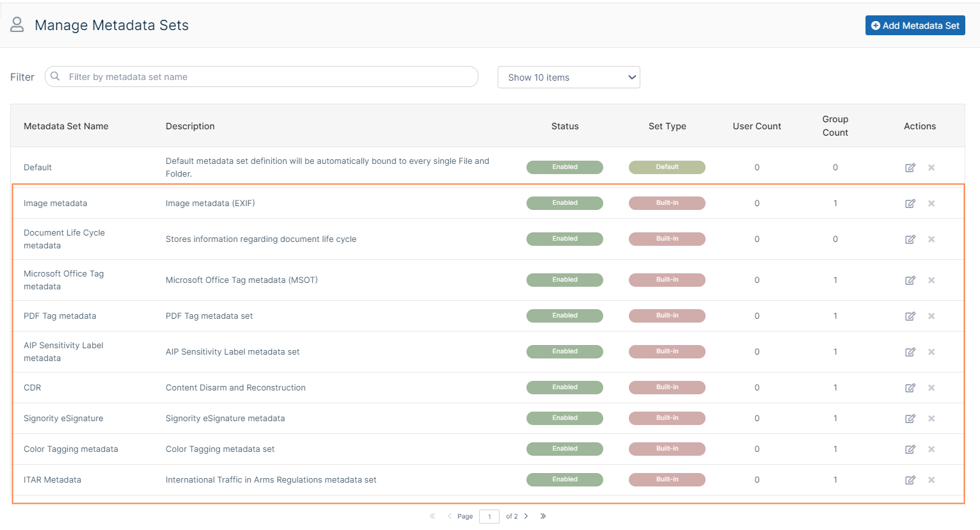Go to the next page arrow
This screenshot has height=530, width=980.
click(526, 516)
